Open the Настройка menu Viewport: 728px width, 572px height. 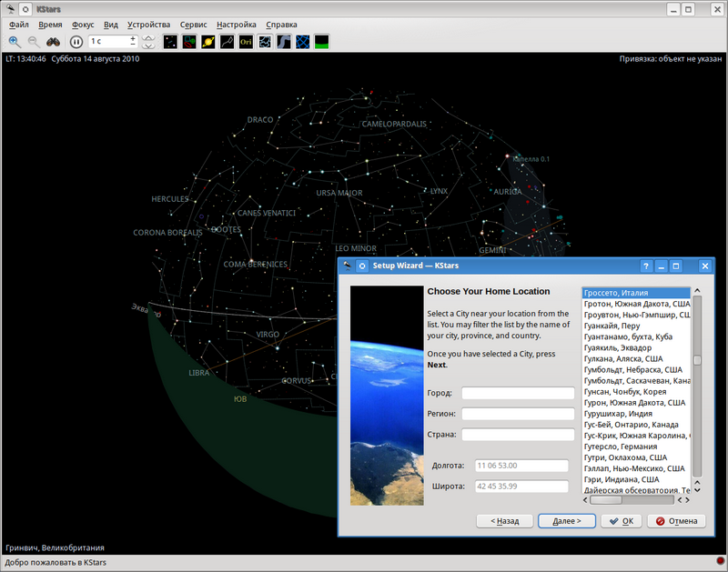(x=237, y=25)
